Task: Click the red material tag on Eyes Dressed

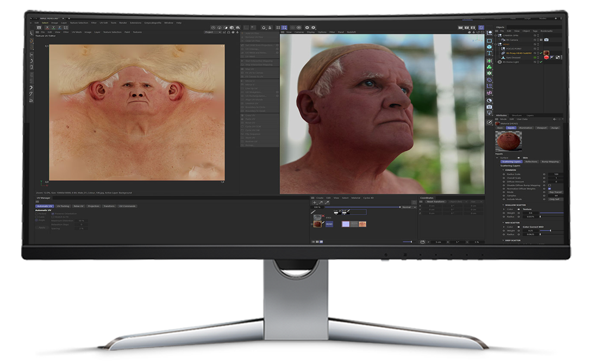Action: tap(546, 58)
